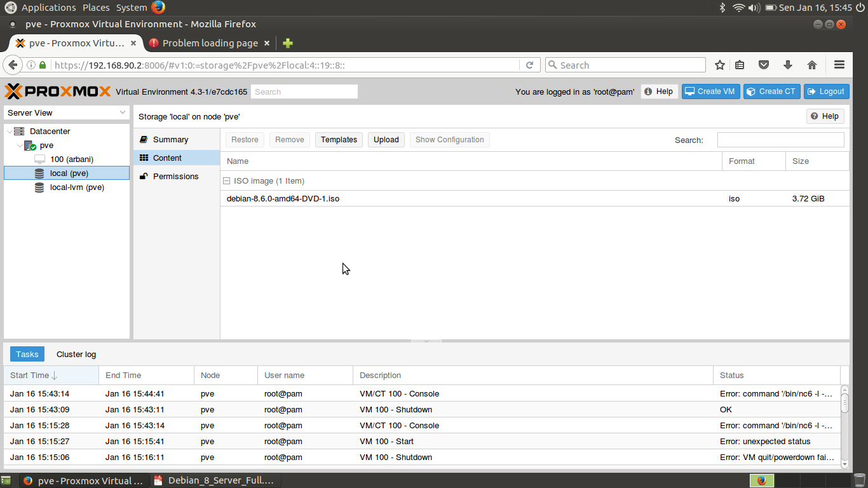Close the 'pve - Proxmox Virtu...' tab
Screen dimensions: 868x488
coord(133,43)
